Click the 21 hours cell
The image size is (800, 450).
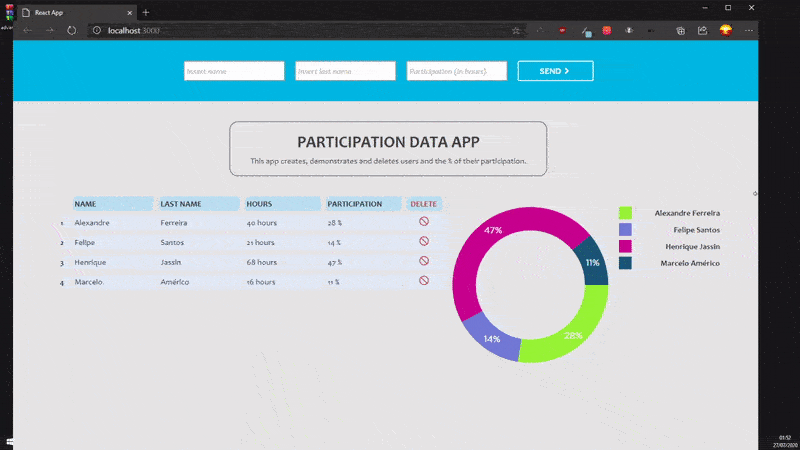pyautogui.click(x=260, y=242)
